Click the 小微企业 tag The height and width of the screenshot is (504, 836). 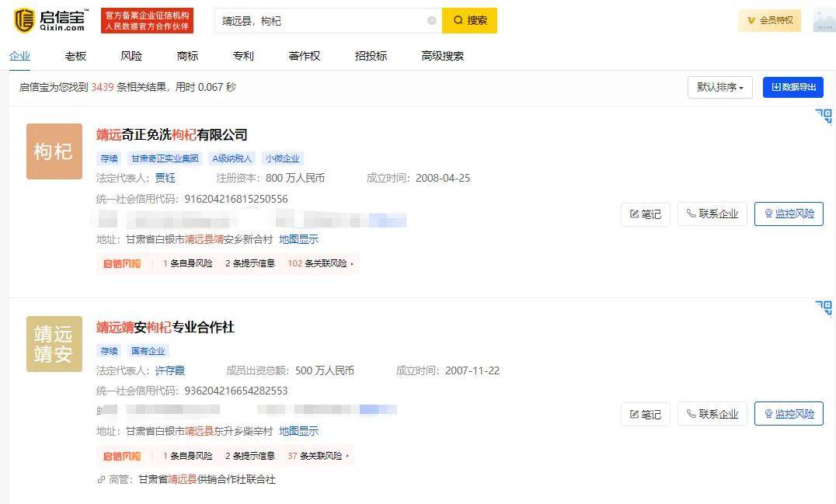[x=283, y=158]
